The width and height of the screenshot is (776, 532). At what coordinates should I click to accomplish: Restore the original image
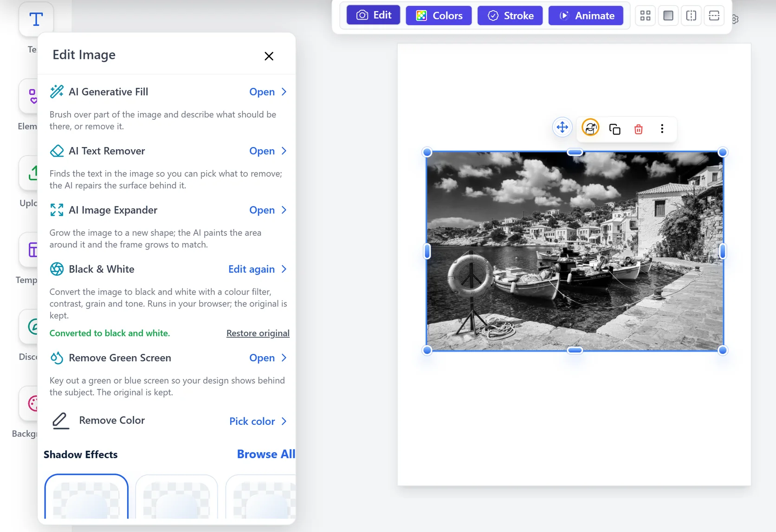[258, 333]
